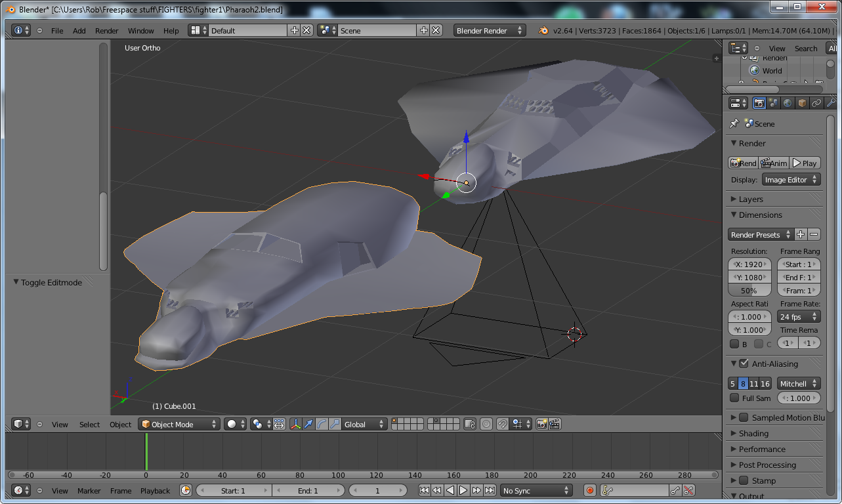
Task: Toggle use preview range clock icon
Action: (x=186, y=490)
